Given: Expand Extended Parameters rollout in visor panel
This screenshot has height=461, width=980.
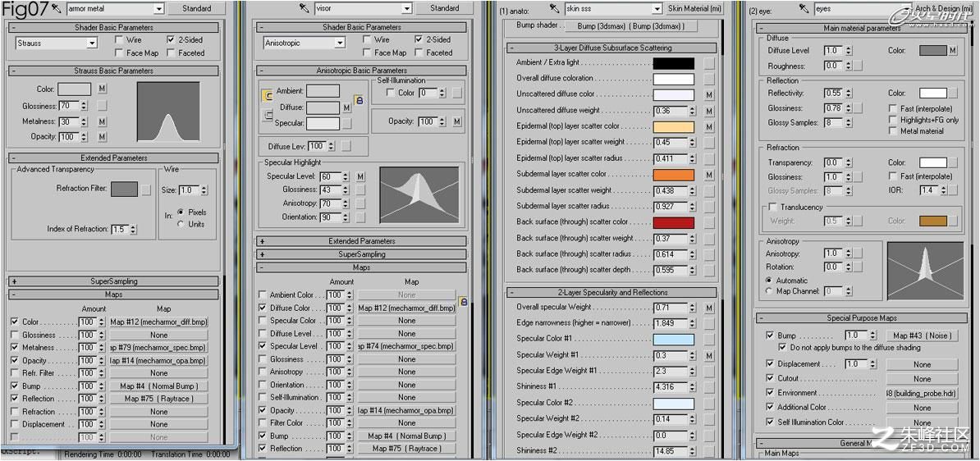Looking at the screenshot, I should [x=361, y=241].
